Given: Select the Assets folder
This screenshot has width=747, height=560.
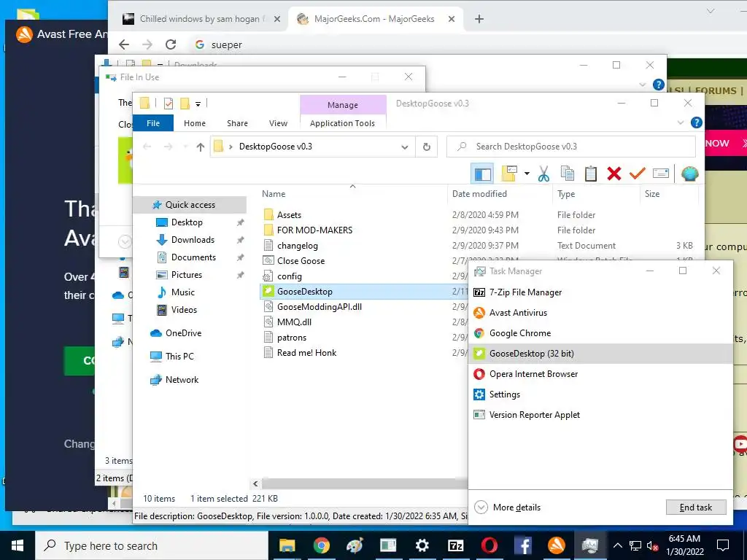Looking at the screenshot, I should (289, 215).
